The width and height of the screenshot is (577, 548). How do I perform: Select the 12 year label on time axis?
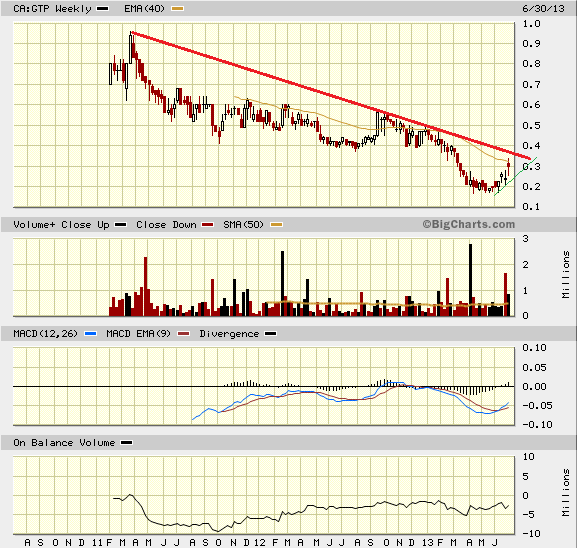point(259,542)
